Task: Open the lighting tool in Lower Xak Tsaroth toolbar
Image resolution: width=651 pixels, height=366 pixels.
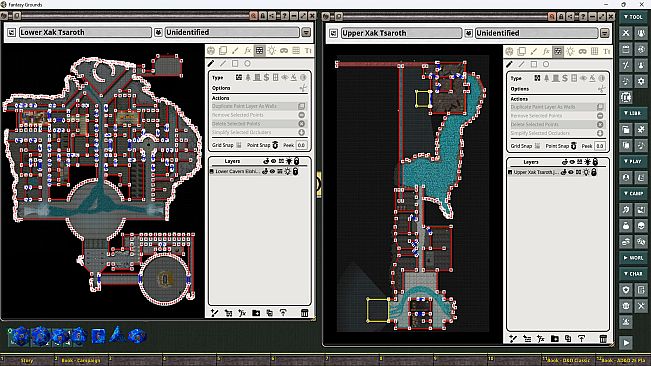Action: pos(272,51)
